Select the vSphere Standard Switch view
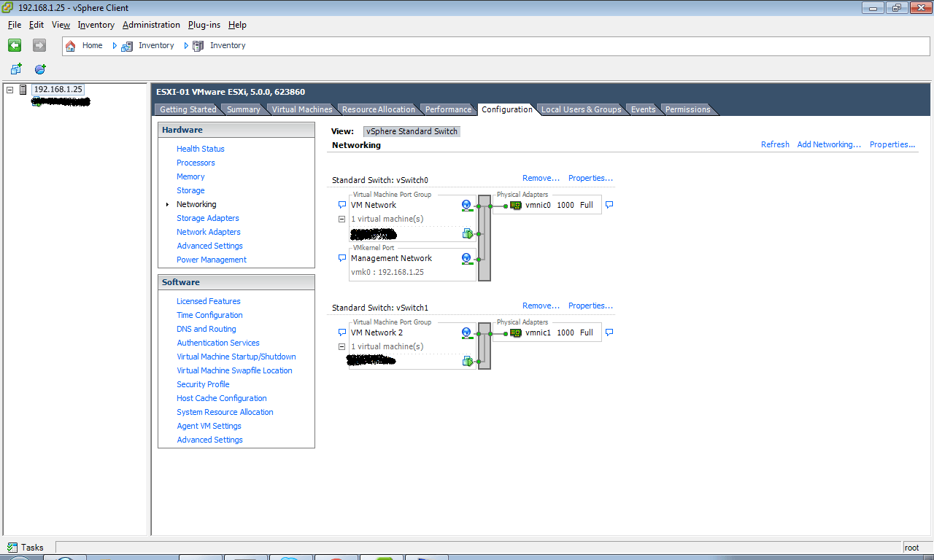Screen dimensions: 934x560 click(x=412, y=131)
